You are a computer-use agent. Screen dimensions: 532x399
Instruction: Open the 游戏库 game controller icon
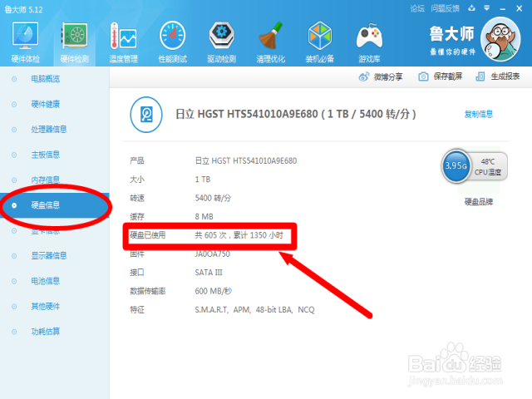click(x=369, y=42)
